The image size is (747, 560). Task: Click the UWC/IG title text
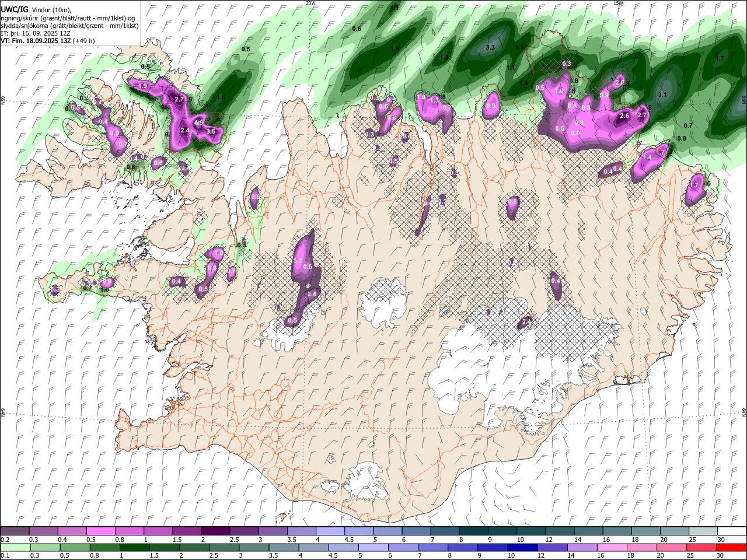click(14, 9)
